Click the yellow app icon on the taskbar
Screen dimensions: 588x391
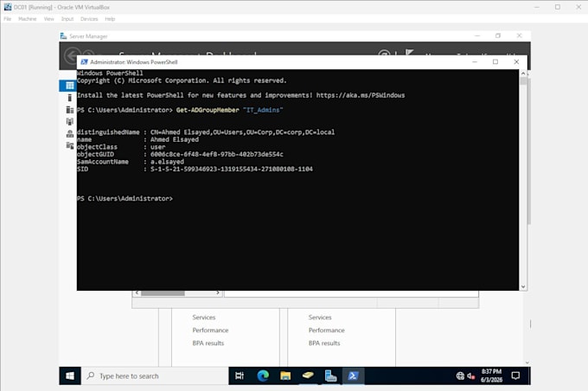click(x=308, y=375)
